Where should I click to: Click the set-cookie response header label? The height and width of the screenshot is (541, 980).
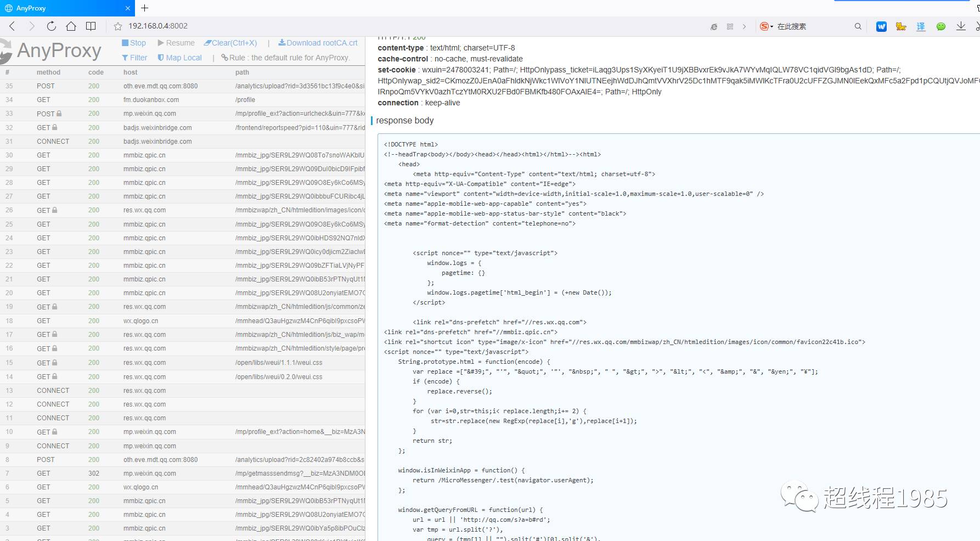tap(397, 70)
